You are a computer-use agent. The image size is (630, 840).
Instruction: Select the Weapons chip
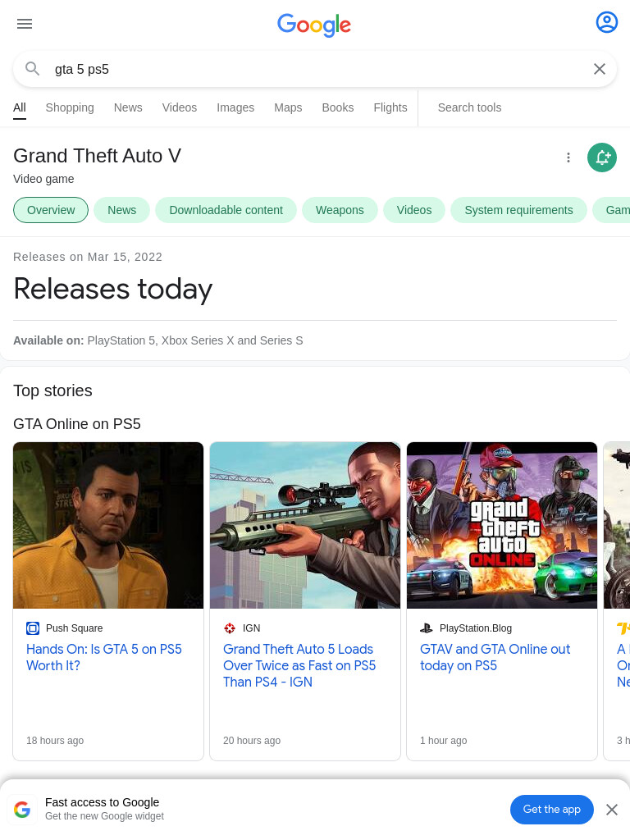(340, 210)
